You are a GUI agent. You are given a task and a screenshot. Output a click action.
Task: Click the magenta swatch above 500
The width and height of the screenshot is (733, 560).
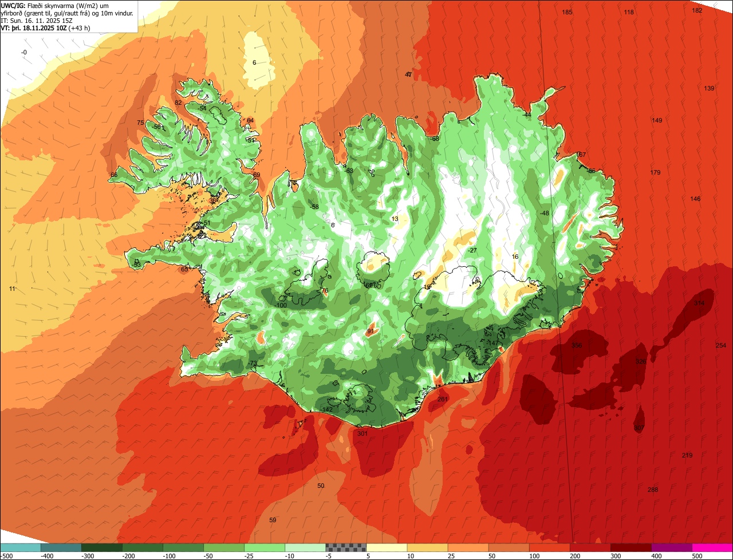pos(712,547)
